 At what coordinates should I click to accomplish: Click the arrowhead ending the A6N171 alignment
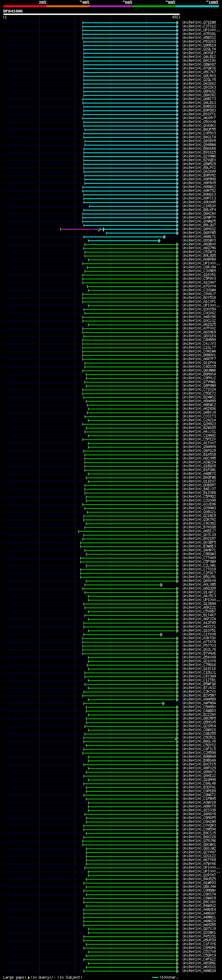click(x=164, y=237)
